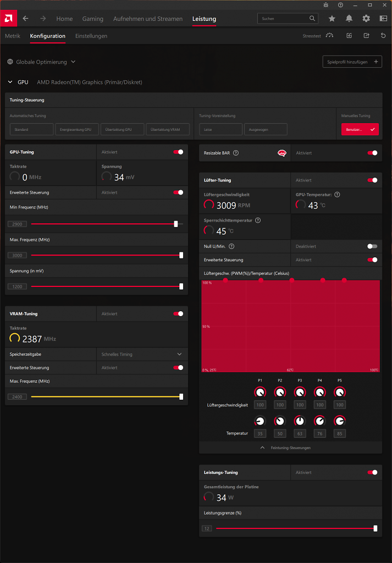The height and width of the screenshot is (563, 392).
Task: Click the P2 temperature dial
Action: pyautogui.click(x=280, y=421)
